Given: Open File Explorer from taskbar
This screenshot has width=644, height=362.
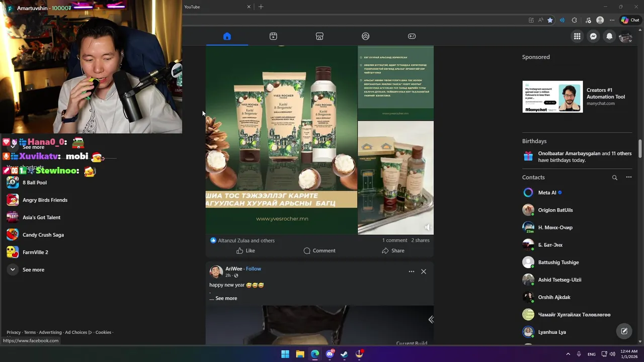Looking at the screenshot, I should pyautogui.click(x=300, y=354).
